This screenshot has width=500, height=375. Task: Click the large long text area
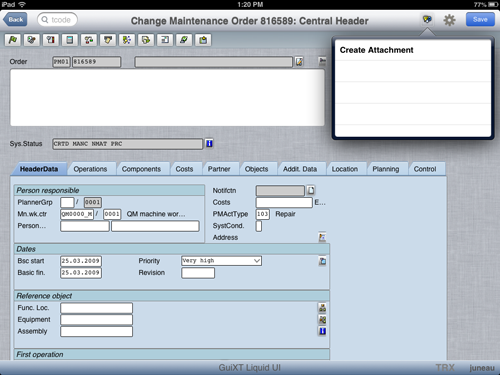point(167,98)
